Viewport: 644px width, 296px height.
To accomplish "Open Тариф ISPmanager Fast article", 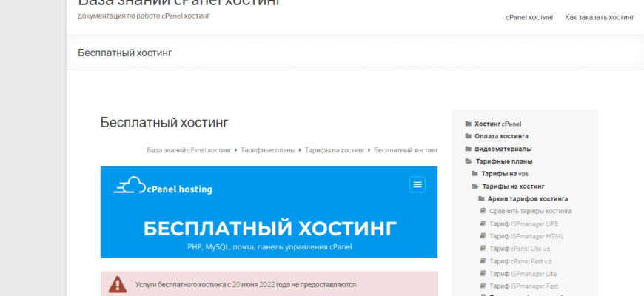I will pos(523,286).
